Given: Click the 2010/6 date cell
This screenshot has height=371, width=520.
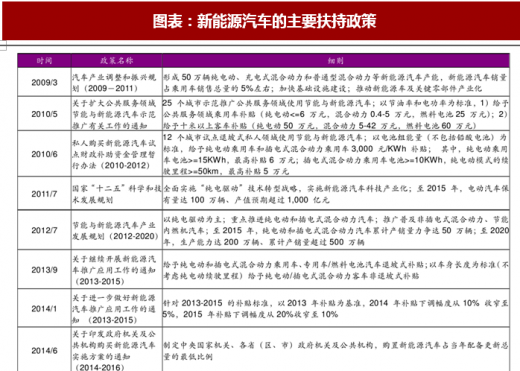Looking at the screenshot, I should (44, 154).
